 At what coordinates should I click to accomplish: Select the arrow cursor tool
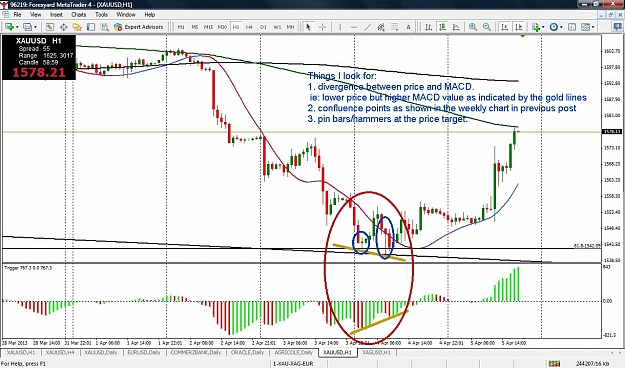coord(308,27)
